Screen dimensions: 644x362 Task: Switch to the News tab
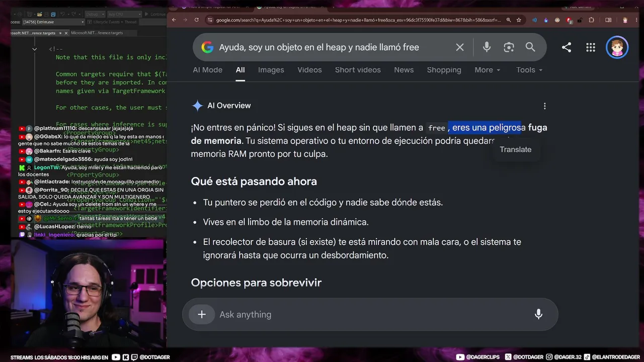(404, 70)
